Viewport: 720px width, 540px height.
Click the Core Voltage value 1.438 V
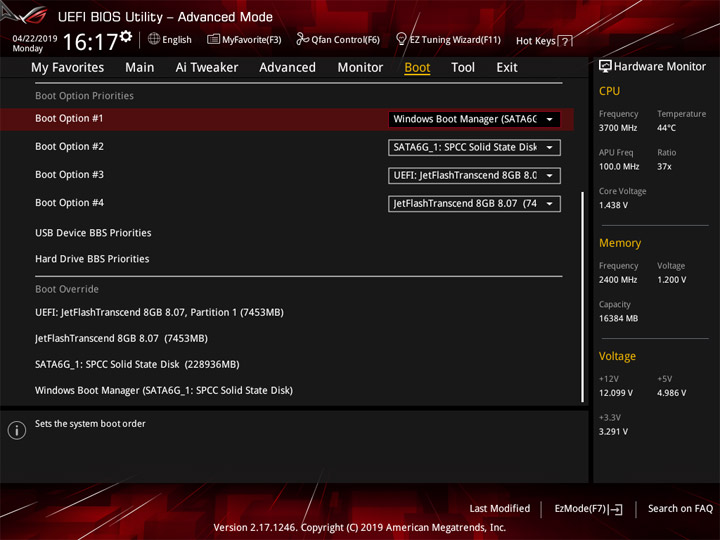point(613,205)
